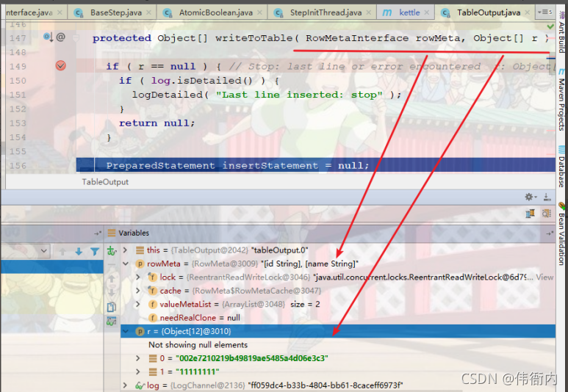
Task: Click the View link on the lock row
Action: click(x=544, y=277)
